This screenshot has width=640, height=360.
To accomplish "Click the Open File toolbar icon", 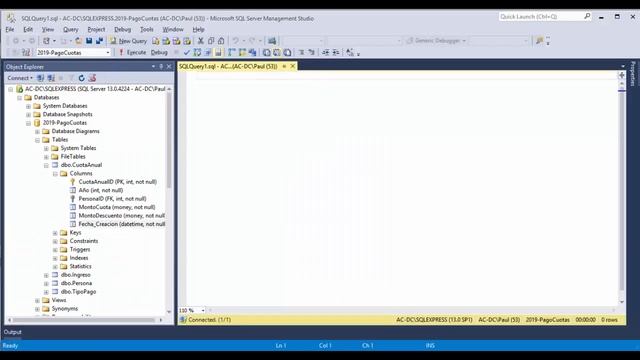I will click(x=78, y=41).
